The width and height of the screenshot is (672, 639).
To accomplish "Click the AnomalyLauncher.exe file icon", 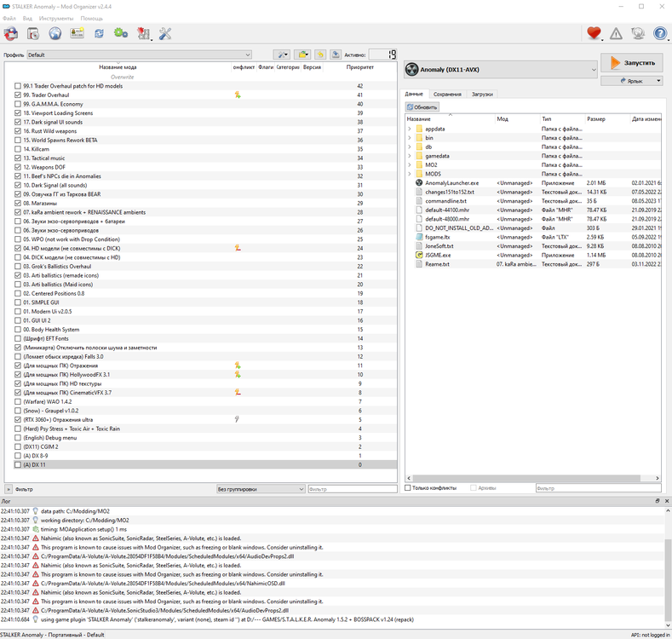I will coord(419,182).
